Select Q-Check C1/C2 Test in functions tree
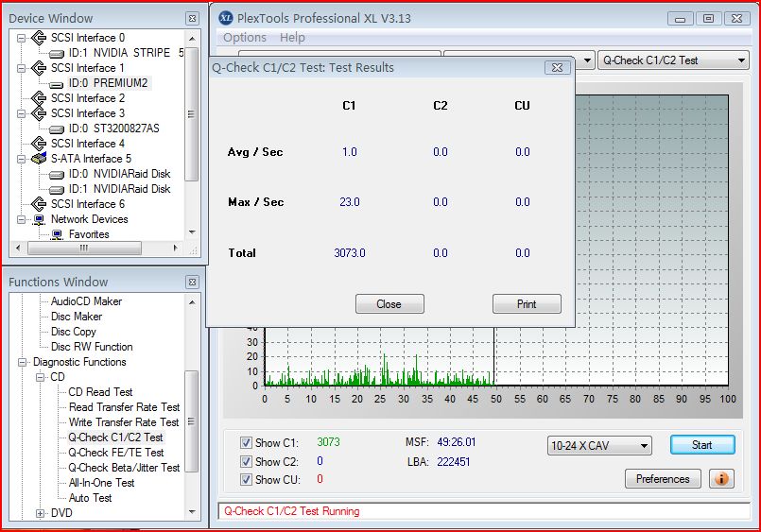Image resolution: width=761 pixels, height=532 pixels. (x=115, y=438)
